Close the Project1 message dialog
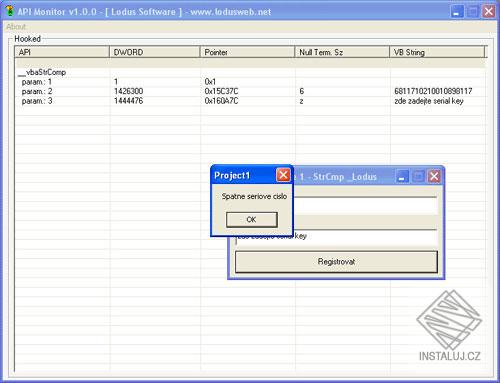Screen dimensions: 500x383 pyautogui.click(x=283, y=175)
